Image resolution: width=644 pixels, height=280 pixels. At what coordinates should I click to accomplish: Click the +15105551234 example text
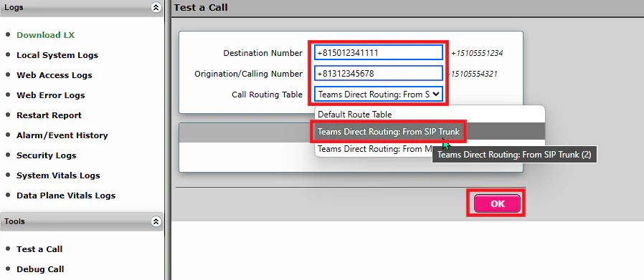(477, 53)
